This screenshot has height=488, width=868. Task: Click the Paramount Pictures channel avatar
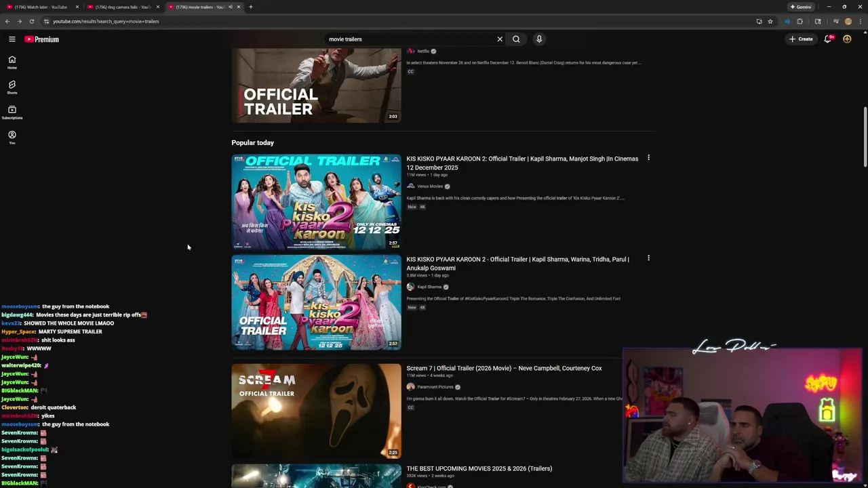point(410,387)
